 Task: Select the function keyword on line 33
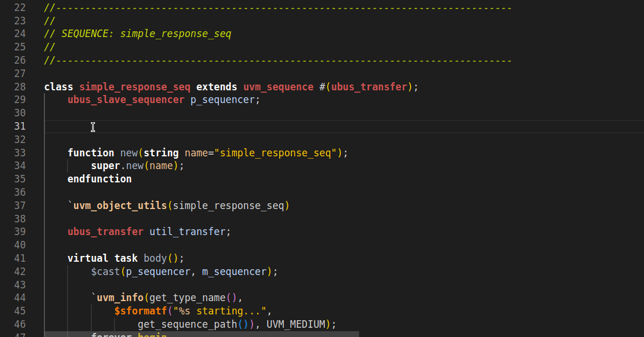pos(90,152)
